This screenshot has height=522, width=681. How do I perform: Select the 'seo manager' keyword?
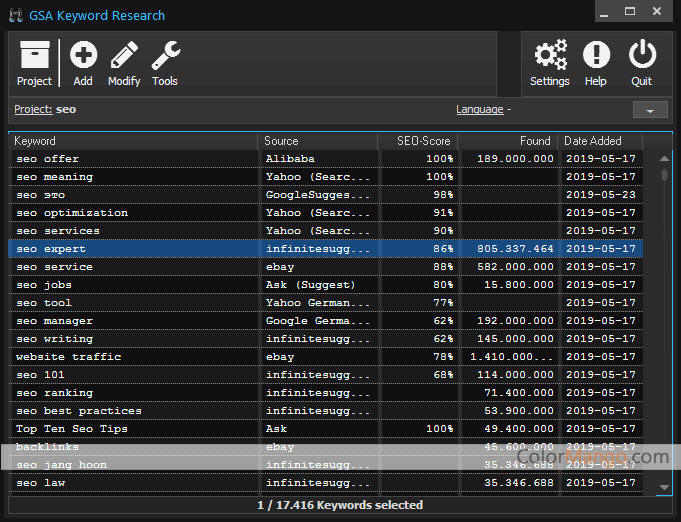54,321
